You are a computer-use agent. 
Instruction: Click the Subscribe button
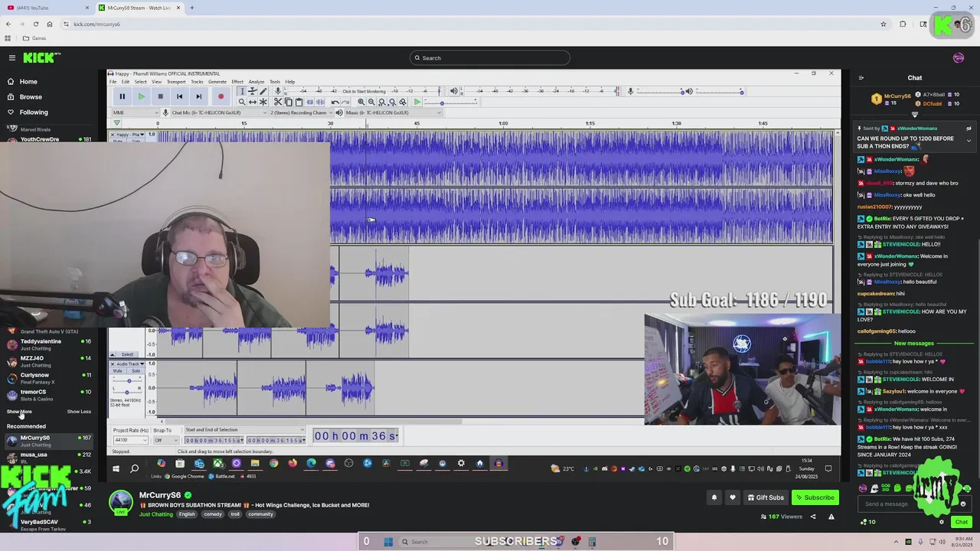click(x=815, y=497)
